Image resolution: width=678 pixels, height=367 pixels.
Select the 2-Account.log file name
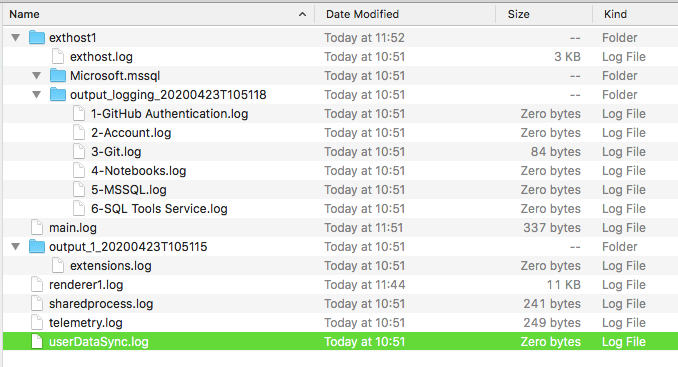(131, 133)
